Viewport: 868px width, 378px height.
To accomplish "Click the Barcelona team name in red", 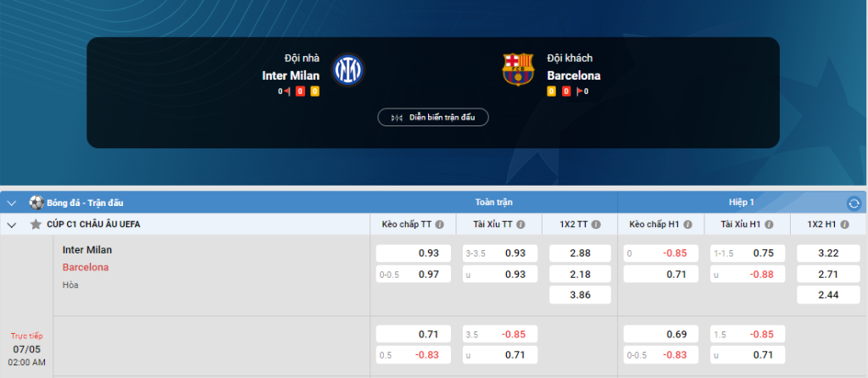I will pos(86,267).
